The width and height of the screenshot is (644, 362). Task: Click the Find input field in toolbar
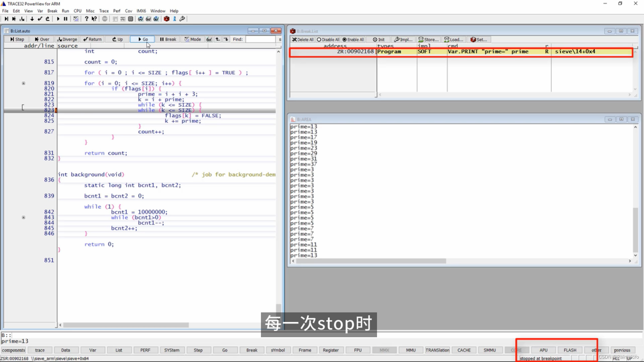coord(261,39)
